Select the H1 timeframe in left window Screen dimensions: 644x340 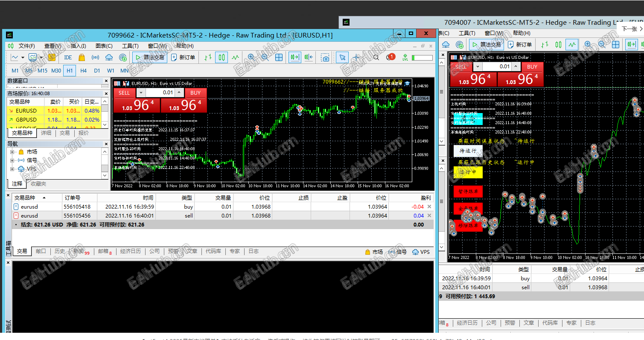70,71
